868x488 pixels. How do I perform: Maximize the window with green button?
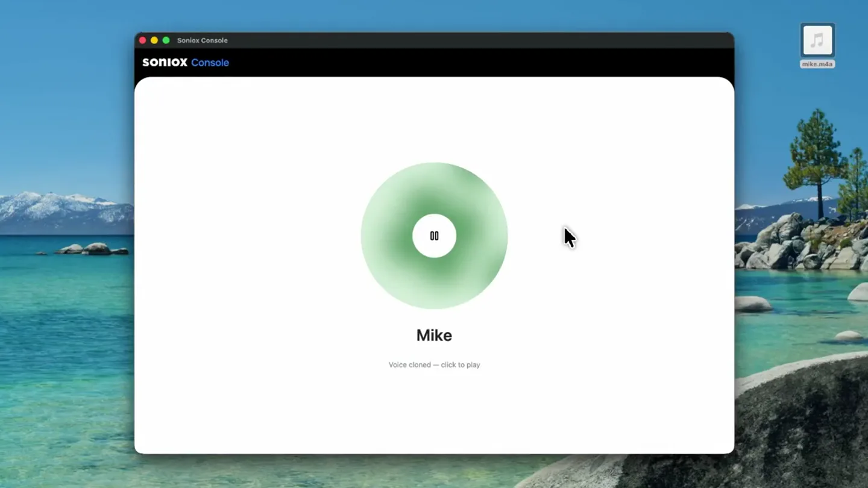pyautogui.click(x=166, y=40)
